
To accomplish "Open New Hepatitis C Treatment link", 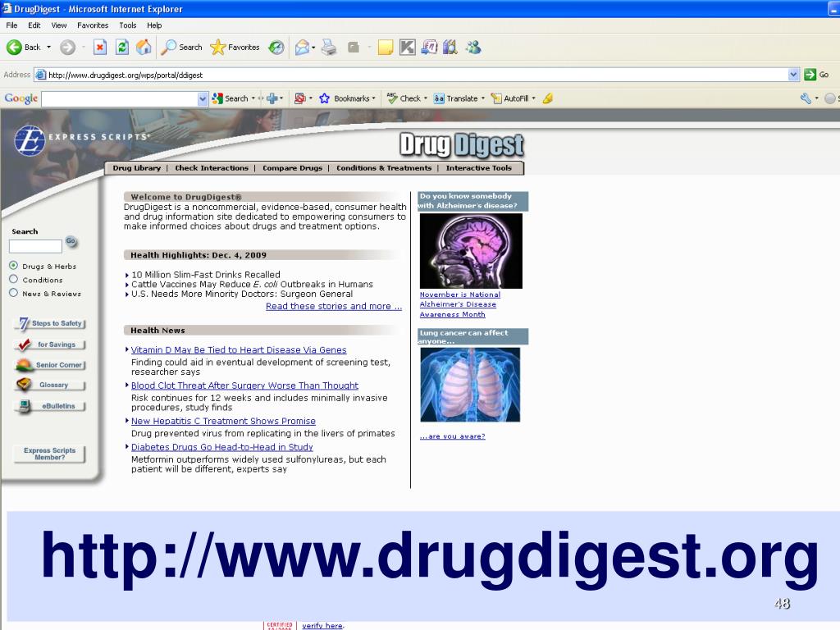I will pyautogui.click(x=223, y=421).
